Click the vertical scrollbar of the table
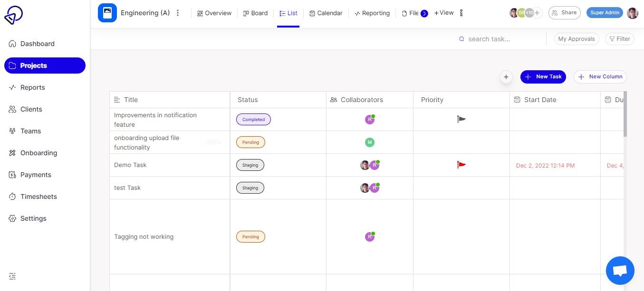 (625, 114)
